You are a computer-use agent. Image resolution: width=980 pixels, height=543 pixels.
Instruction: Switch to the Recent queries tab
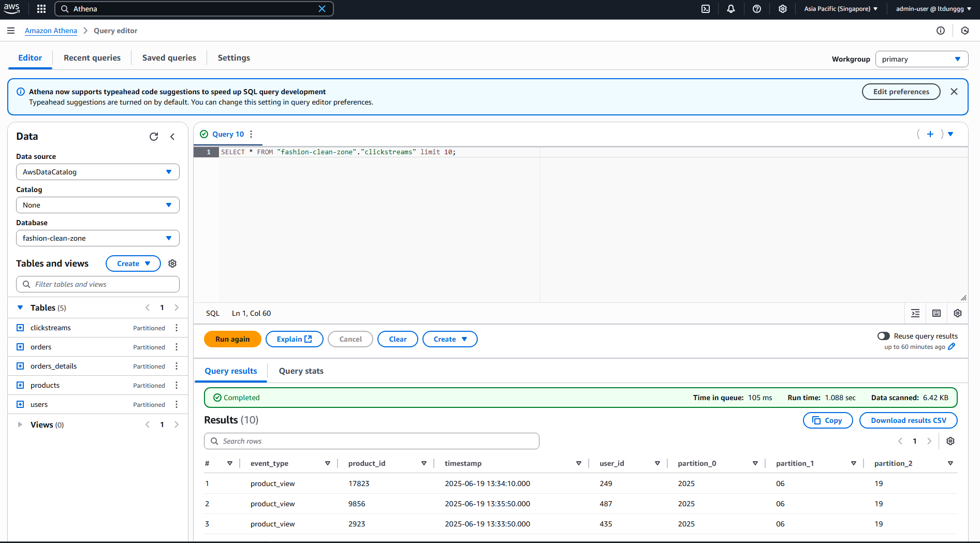(92, 58)
